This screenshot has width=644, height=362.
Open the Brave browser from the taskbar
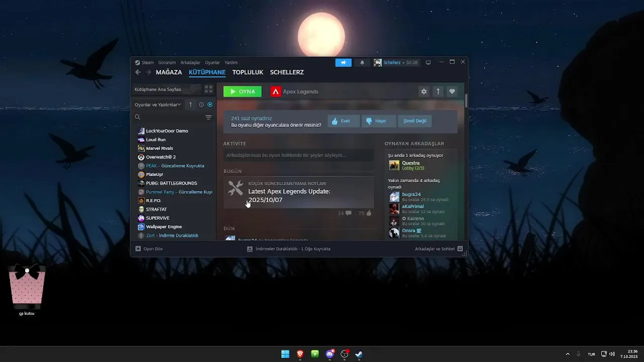[300, 354]
